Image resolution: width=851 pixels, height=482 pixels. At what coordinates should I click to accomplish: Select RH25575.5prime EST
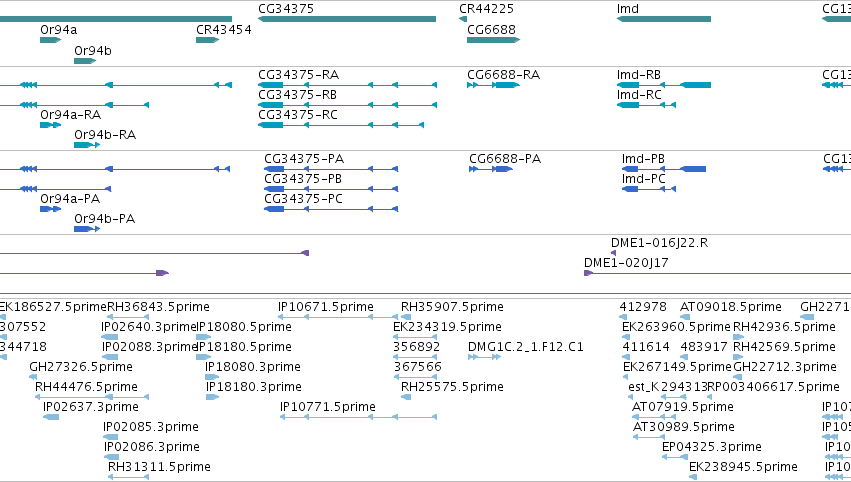[x=406, y=397]
